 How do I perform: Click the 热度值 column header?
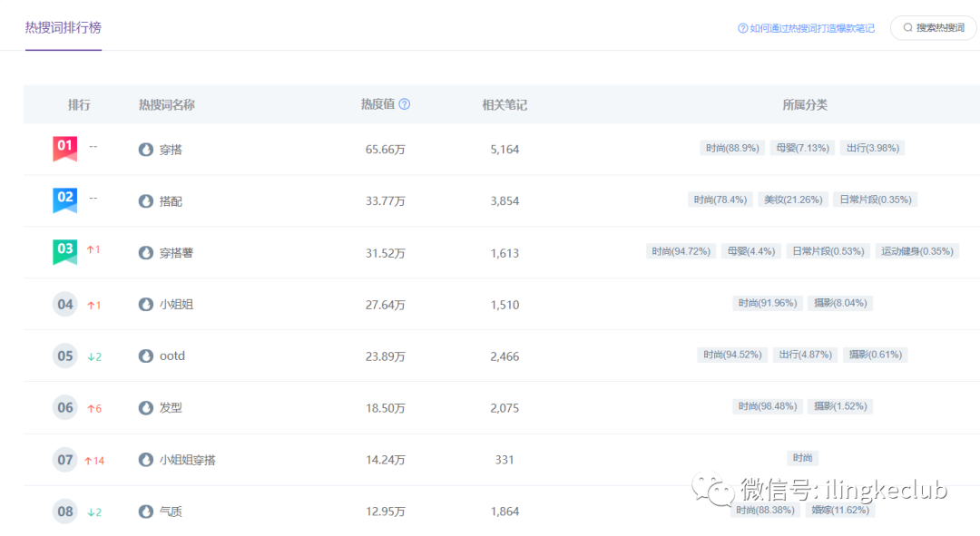point(377,104)
